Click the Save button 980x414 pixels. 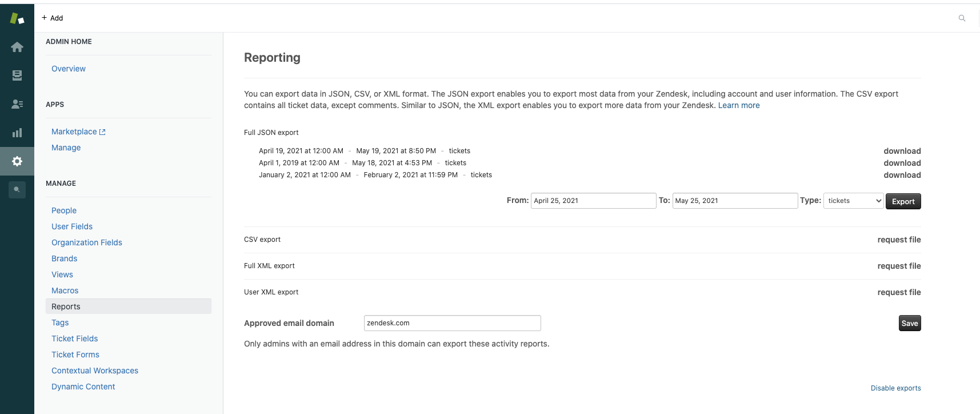pos(909,324)
